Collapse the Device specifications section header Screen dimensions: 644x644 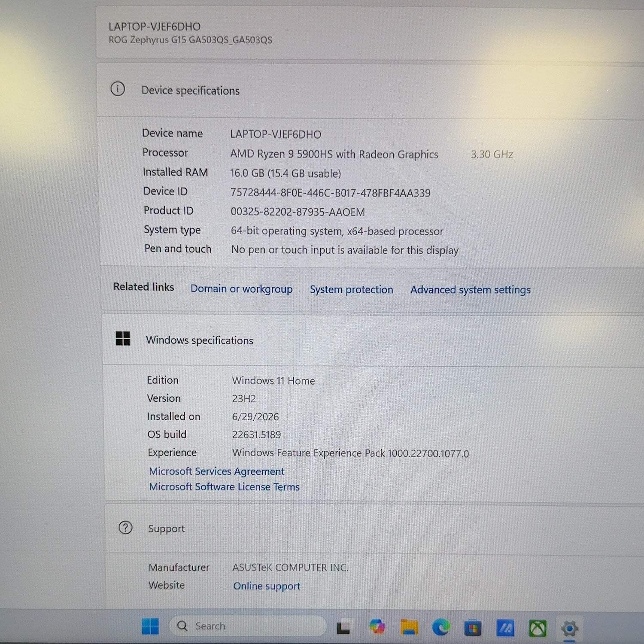point(371,90)
